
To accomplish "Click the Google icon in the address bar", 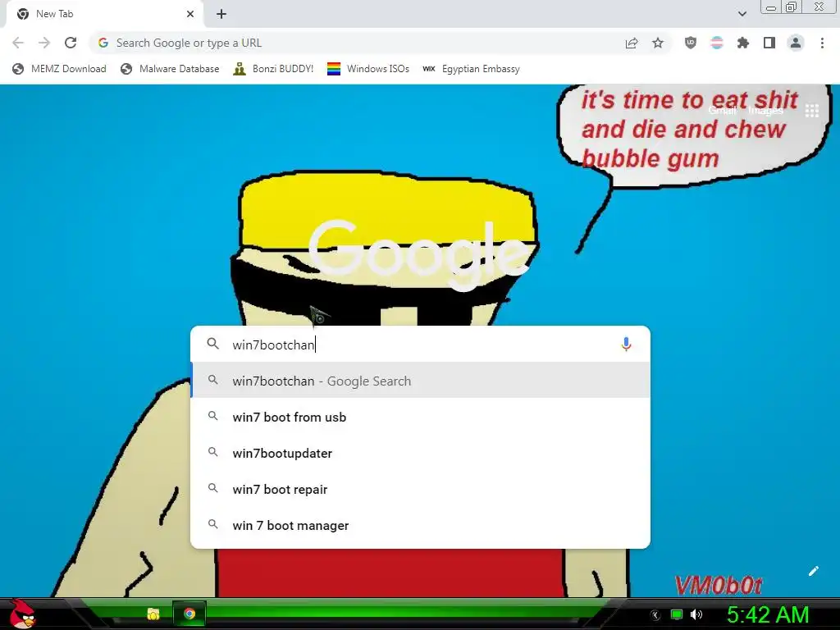I will click(x=103, y=43).
